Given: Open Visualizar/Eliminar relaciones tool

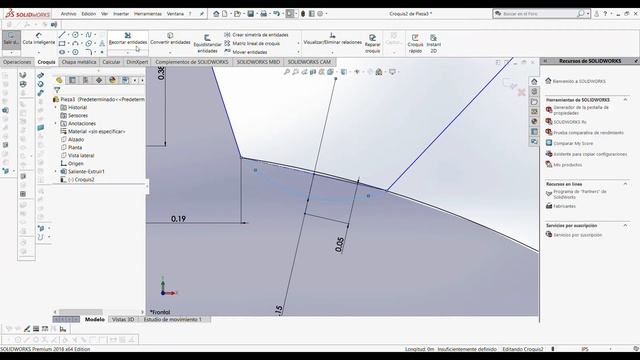Looking at the screenshot, I should [x=333, y=39].
